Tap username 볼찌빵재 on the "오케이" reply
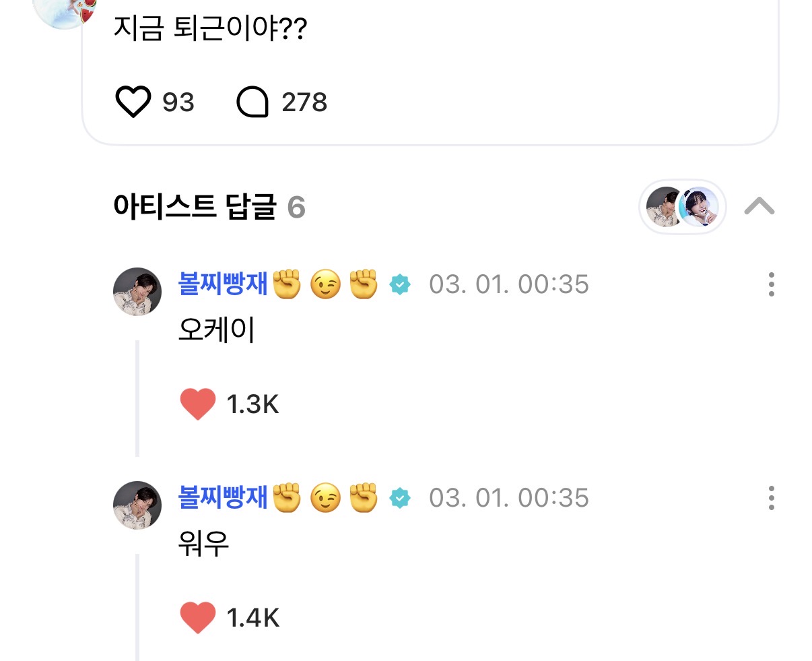 pyautogui.click(x=223, y=284)
